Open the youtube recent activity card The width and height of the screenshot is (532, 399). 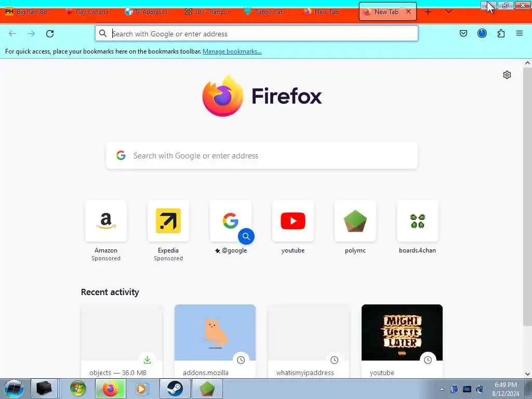point(402,341)
